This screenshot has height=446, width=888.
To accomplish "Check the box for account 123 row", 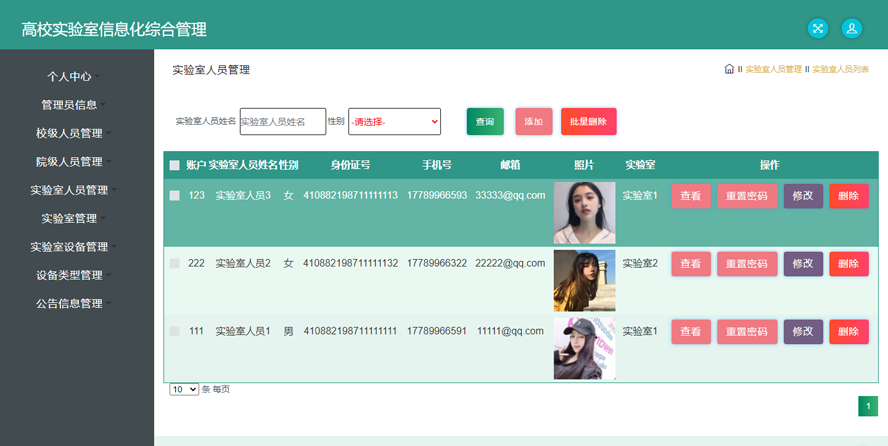I will pos(175,196).
